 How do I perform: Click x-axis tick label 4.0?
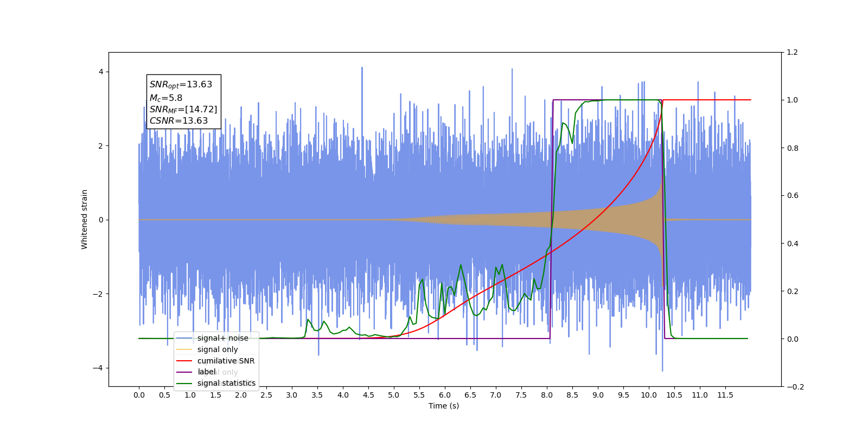click(343, 395)
